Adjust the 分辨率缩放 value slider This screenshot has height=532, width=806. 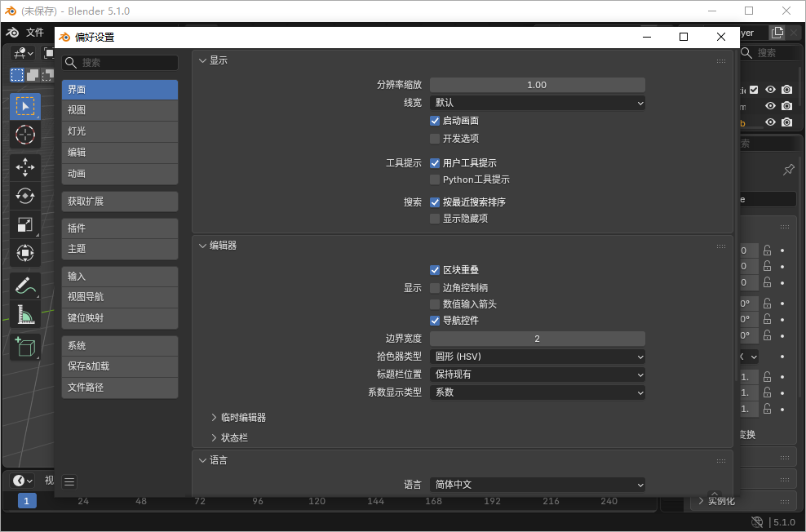(537, 84)
